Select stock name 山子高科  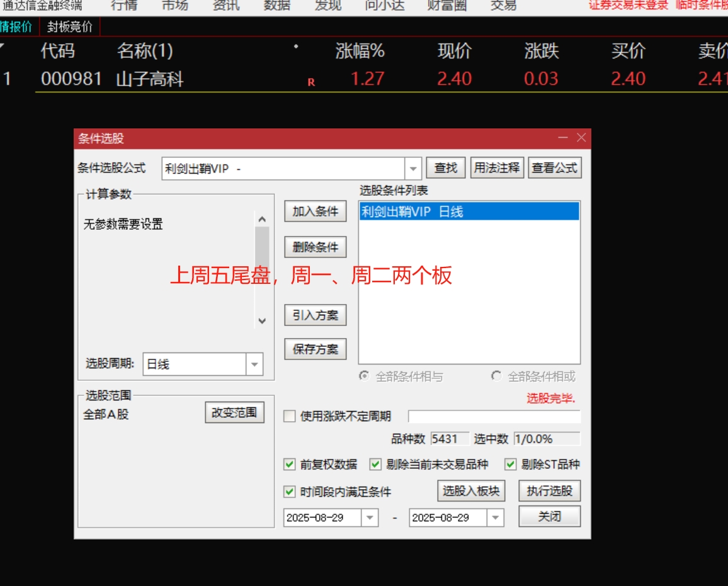pos(150,79)
